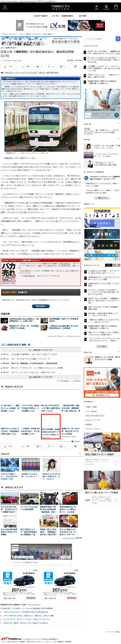Open the テスラModel 3試乗 red car thumbnail
The width and height of the screenshot is (121, 644).
[10, 498]
